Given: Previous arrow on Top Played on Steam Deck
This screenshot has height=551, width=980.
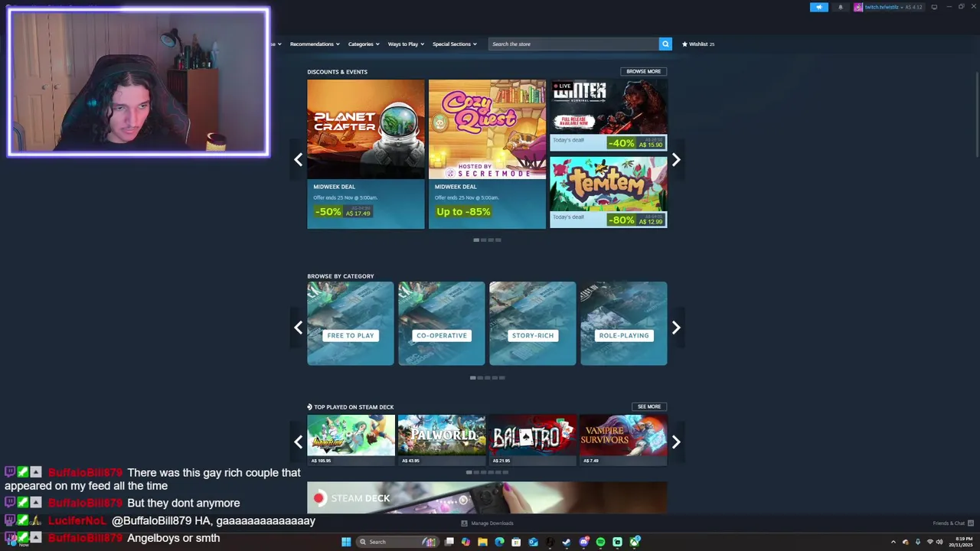Looking at the screenshot, I should (299, 442).
